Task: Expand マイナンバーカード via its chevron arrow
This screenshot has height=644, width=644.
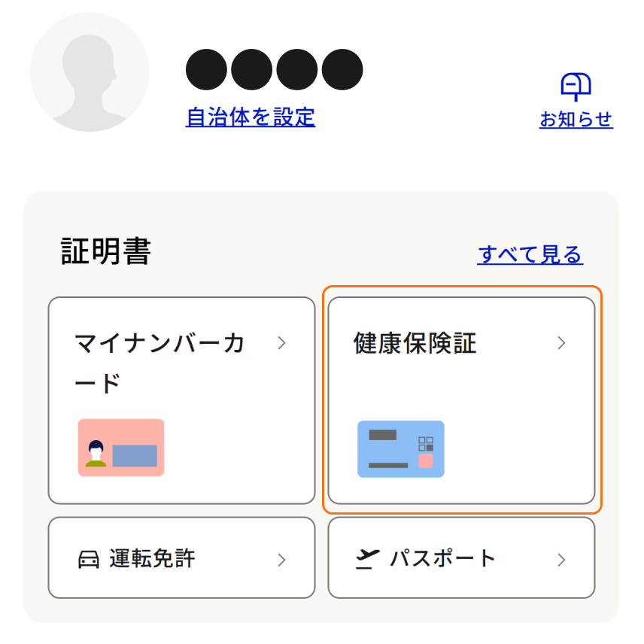Action: click(x=282, y=343)
